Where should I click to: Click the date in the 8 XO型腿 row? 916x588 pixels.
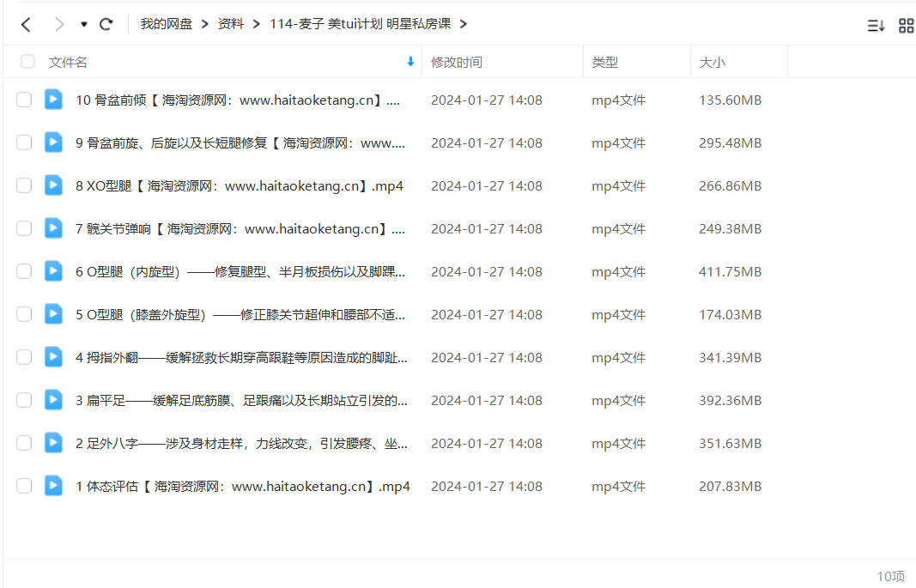tap(487, 185)
